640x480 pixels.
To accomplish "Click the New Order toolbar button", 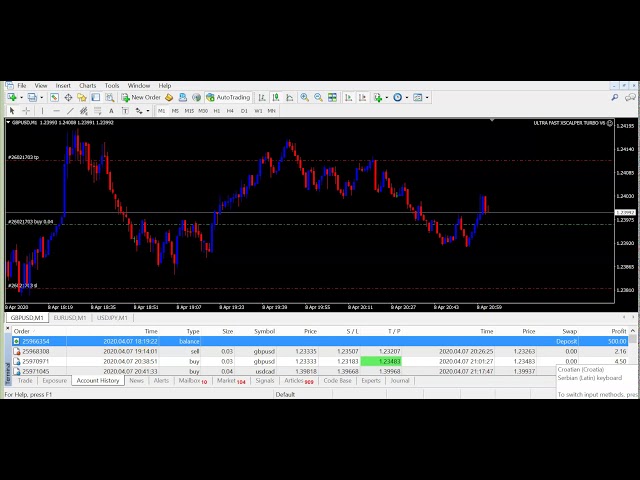I will click(x=141, y=98).
